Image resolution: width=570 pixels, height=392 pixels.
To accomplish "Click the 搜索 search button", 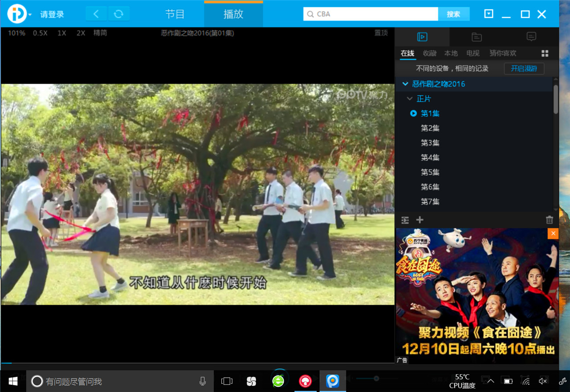I will [454, 14].
